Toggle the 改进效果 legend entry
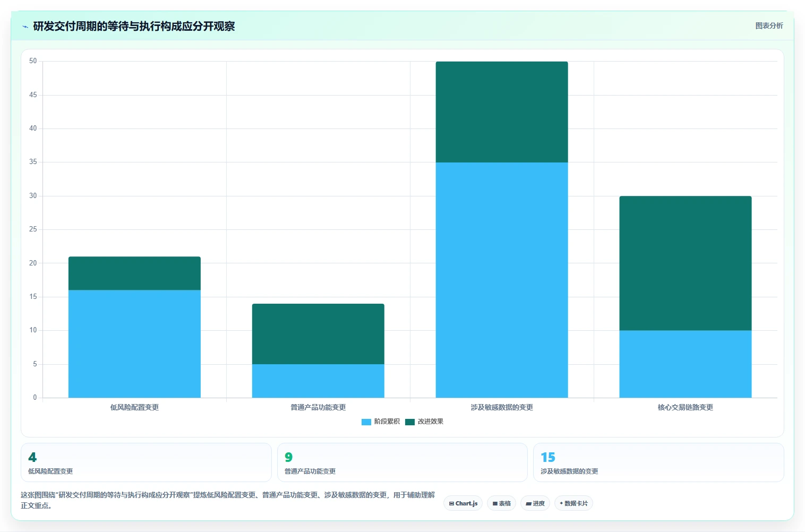The width and height of the screenshot is (805, 532). (x=424, y=422)
